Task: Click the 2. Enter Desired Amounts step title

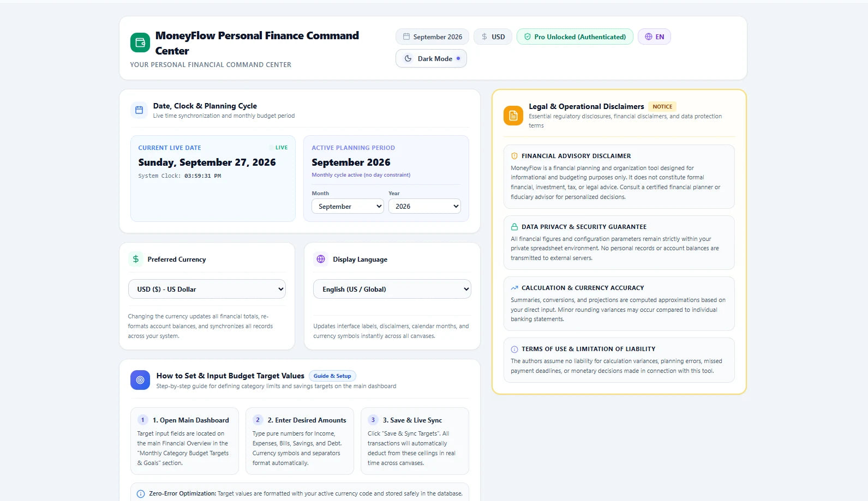Action: tap(307, 420)
